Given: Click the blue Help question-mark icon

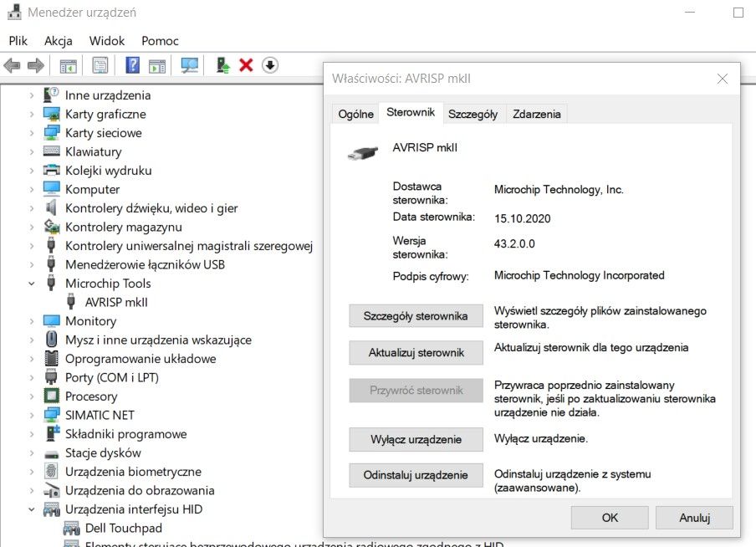Looking at the screenshot, I should pos(133,65).
